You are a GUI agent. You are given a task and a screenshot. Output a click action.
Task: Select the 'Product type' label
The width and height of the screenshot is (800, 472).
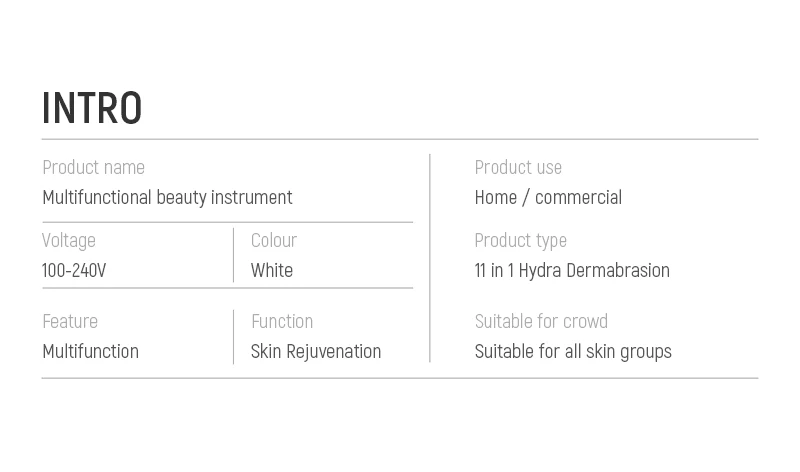point(520,240)
